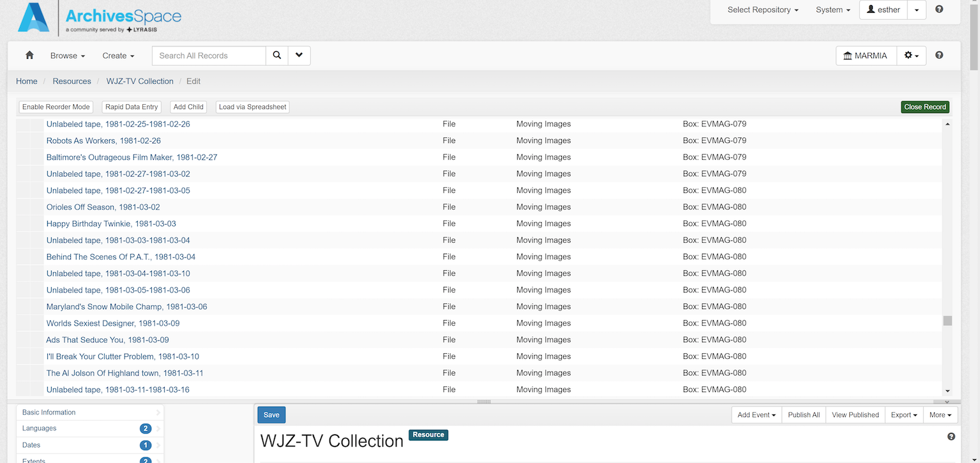
Task: Open the Browse menu
Action: coord(67,56)
